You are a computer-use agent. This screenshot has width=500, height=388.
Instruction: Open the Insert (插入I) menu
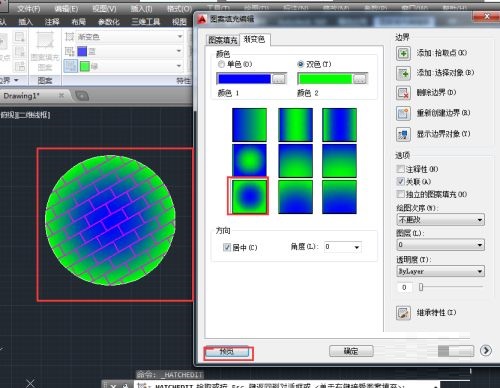(141, 9)
